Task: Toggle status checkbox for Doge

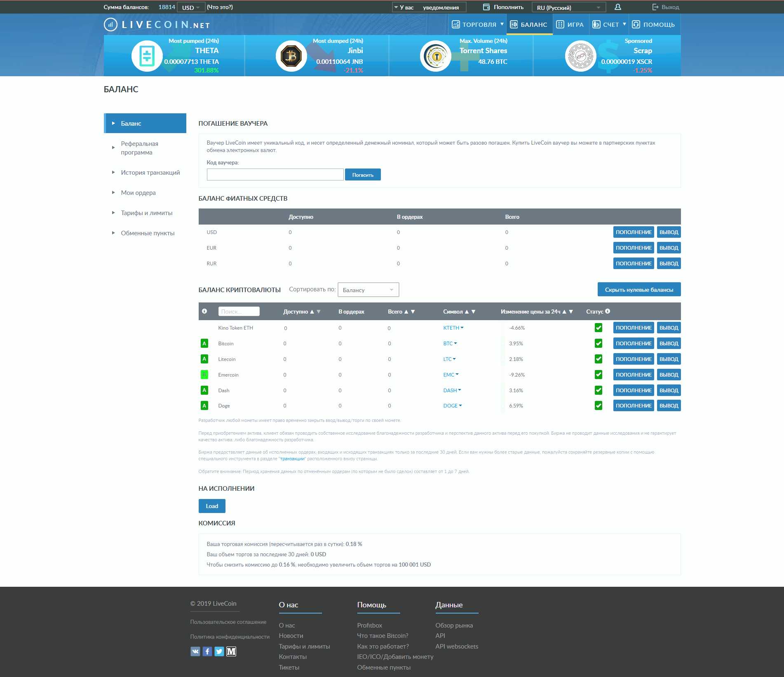Action: coord(599,405)
